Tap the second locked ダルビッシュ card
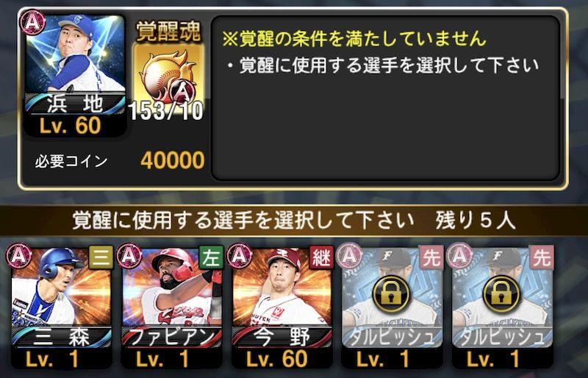This screenshot has width=588, height=378. point(503,307)
